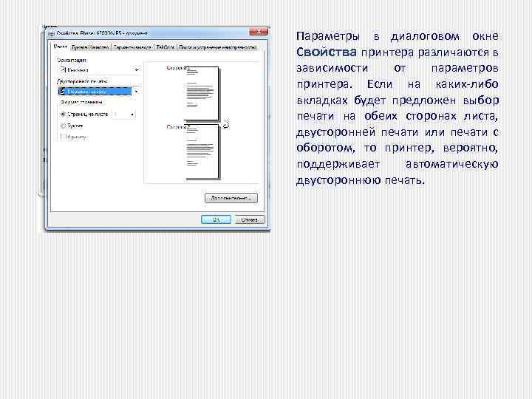Viewport: 532px width, 399px height.
Task: Switch to the Бумага/Качество tab
Action: coord(90,47)
